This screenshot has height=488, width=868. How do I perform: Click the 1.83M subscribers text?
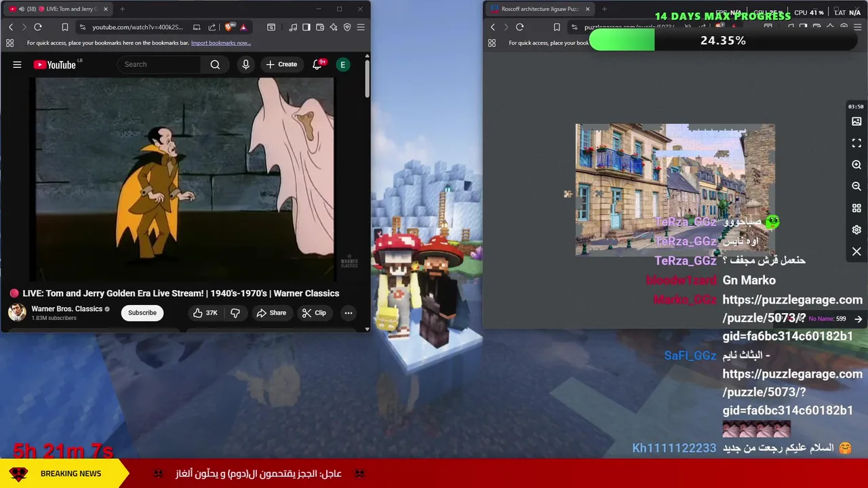[54, 318]
